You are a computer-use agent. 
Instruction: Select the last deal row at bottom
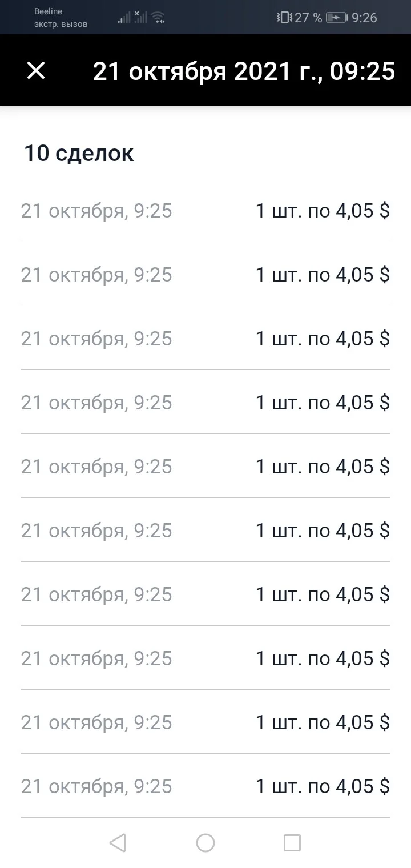(x=205, y=786)
